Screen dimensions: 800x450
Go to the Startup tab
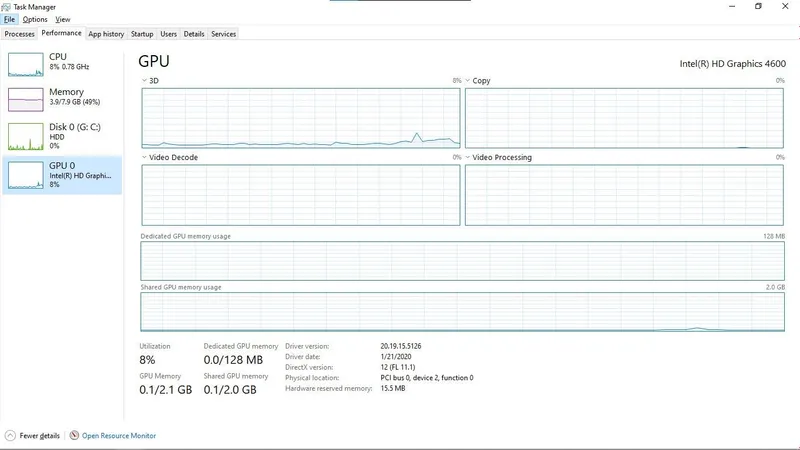(x=142, y=34)
